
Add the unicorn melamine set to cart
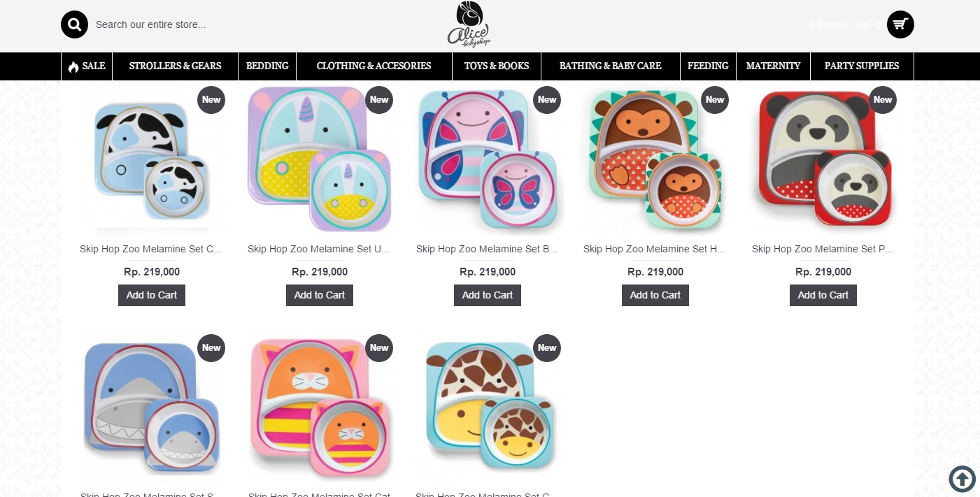point(320,295)
